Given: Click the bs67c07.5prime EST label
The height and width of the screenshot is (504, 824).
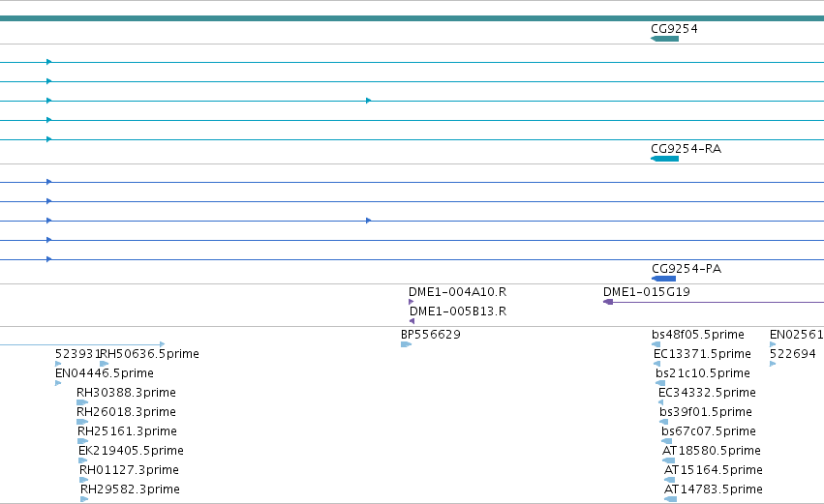Looking at the screenshot, I should click(x=709, y=431).
